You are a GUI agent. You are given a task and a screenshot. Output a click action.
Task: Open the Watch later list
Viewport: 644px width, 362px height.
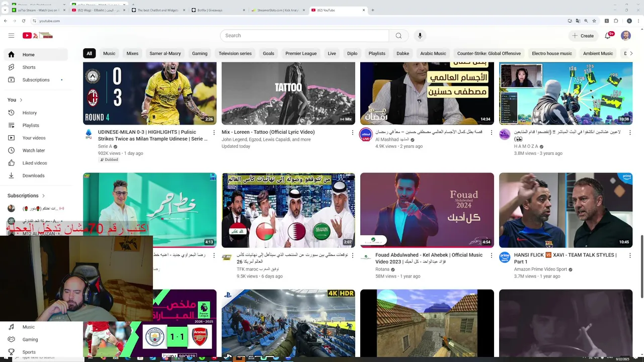36,150
